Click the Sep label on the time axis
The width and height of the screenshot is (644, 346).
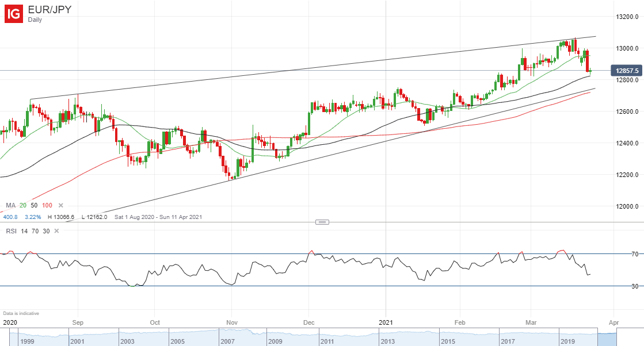pos(78,322)
